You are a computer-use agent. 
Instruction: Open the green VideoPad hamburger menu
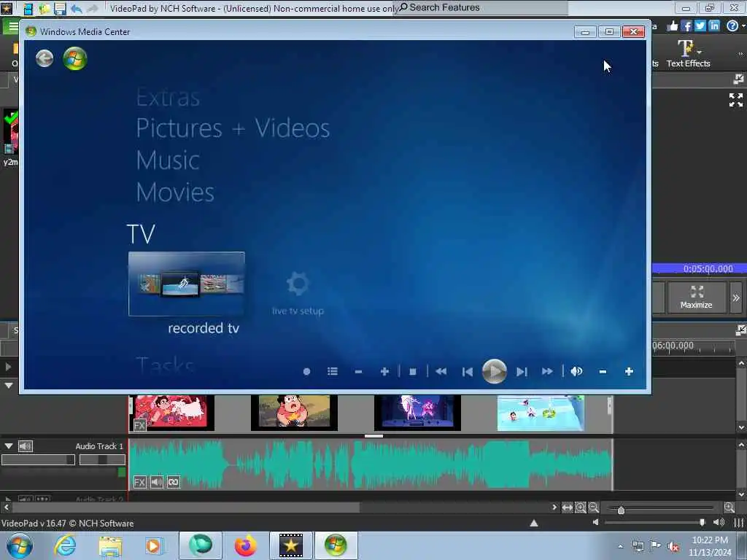coord(10,27)
